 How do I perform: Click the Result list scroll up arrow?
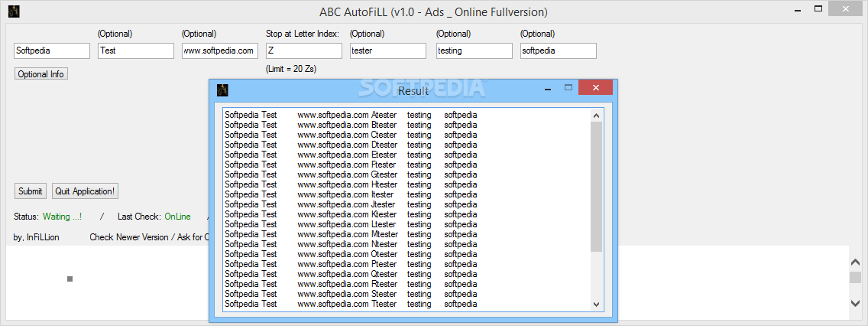pyautogui.click(x=596, y=116)
